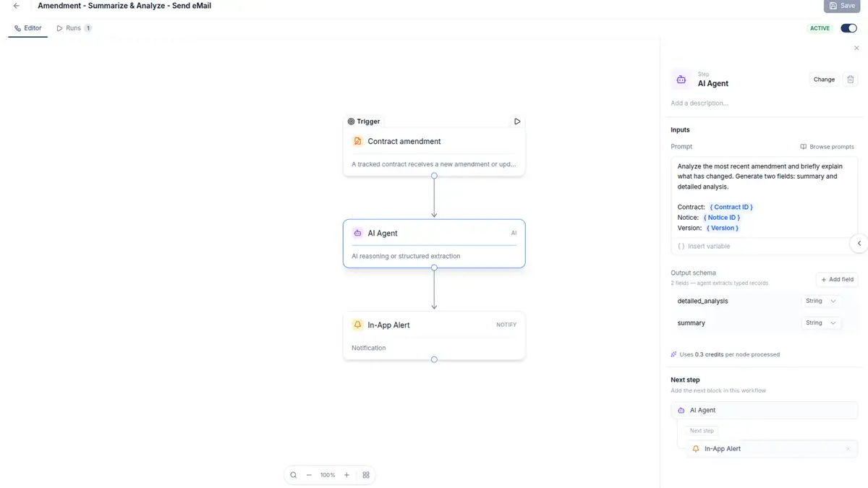This screenshot has height=488, width=868.
Task: Click the detailed_analysis field name
Action: pos(702,301)
